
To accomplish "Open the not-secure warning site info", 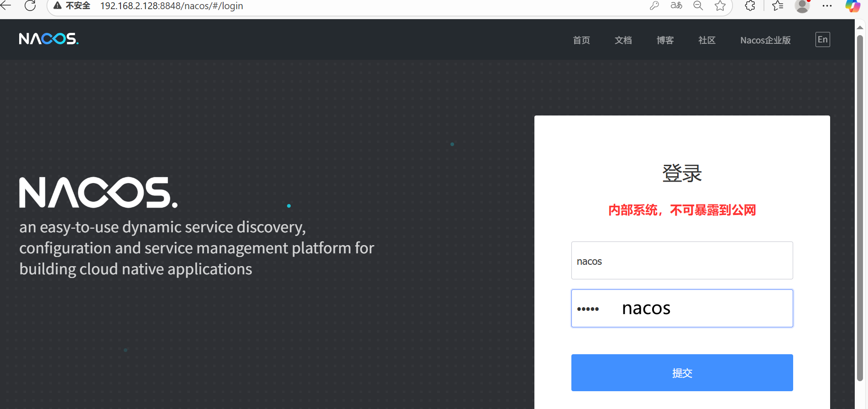I will point(72,6).
